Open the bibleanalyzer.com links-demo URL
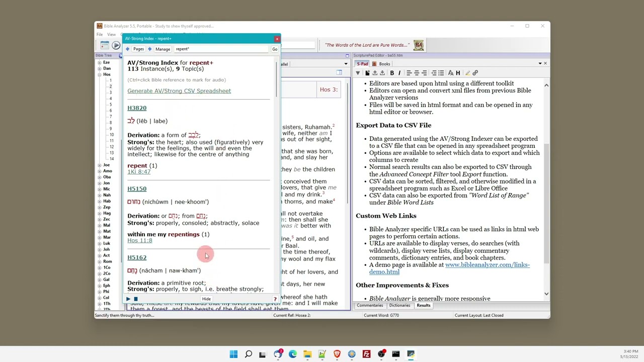The image size is (644, 362). (449, 268)
